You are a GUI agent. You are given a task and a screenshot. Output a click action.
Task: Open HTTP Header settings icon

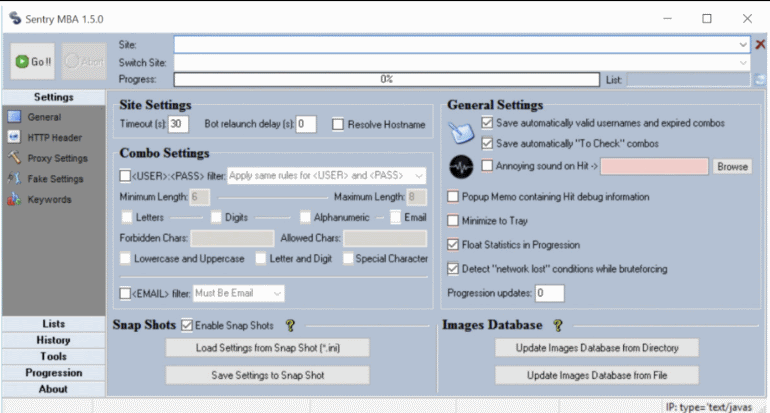click(14, 137)
